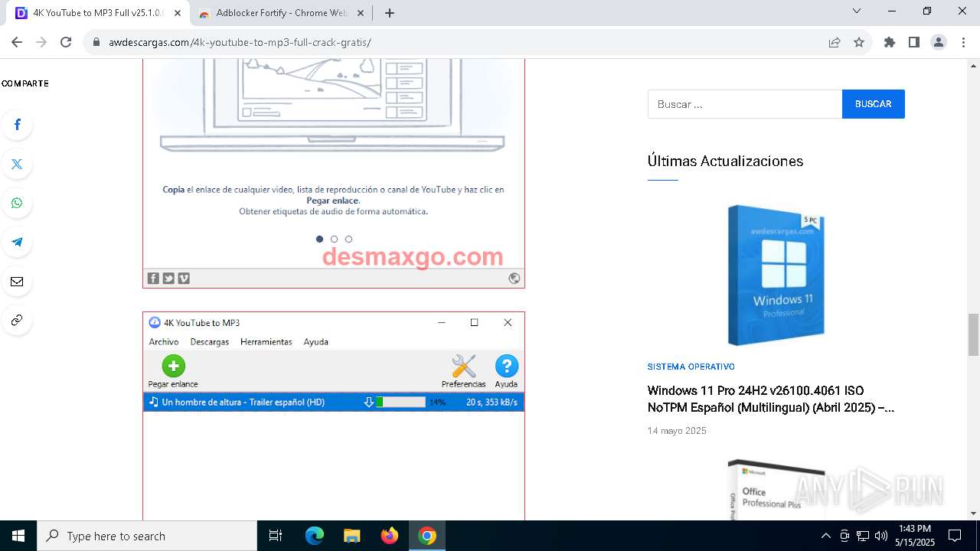Open a new Chrome tab
Screen dimensions: 980x551
tap(390, 13)
